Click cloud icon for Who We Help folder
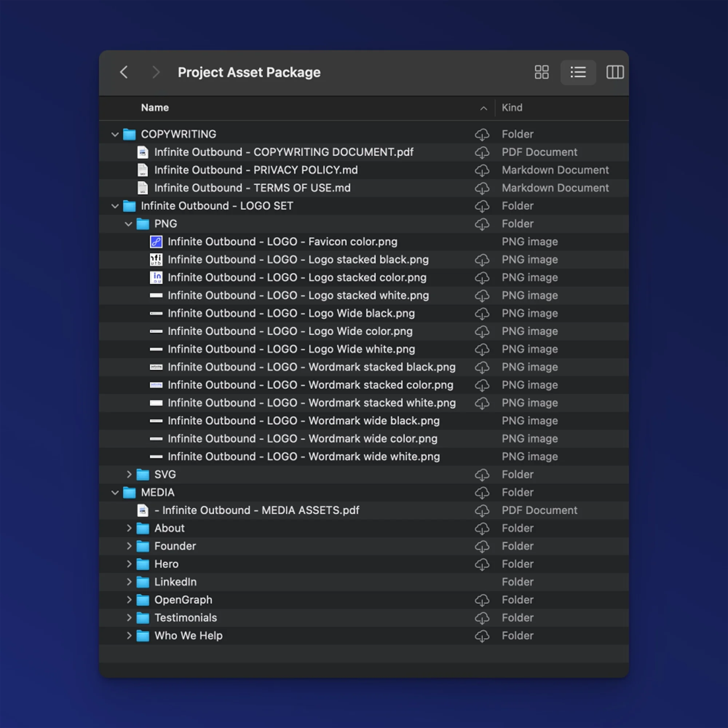 [x=482, y=636]
